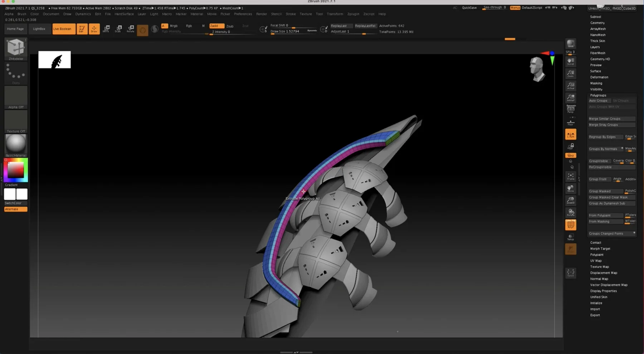
Task: Click Merge Similar Groups
Action: (612, 119)
